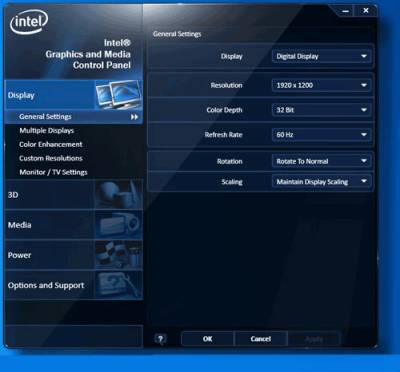Click the Intel logo
This screenshot has height=372, width=400.
tap(29, 22)
